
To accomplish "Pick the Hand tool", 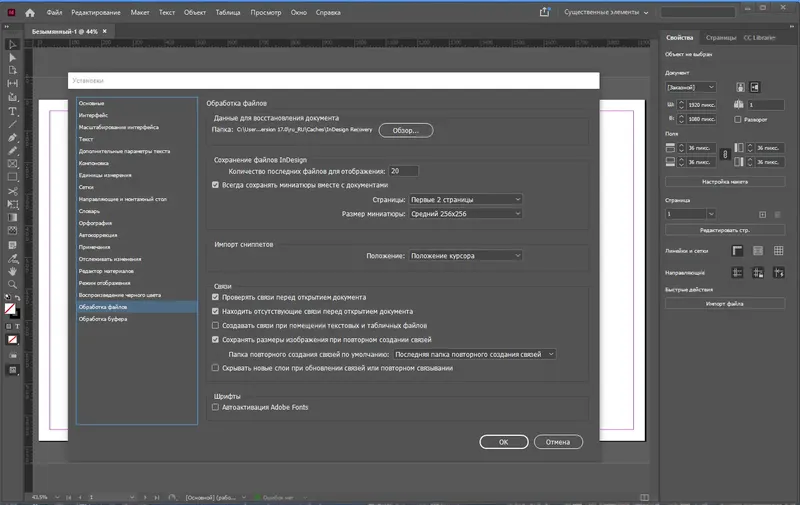I will (12, 271).
